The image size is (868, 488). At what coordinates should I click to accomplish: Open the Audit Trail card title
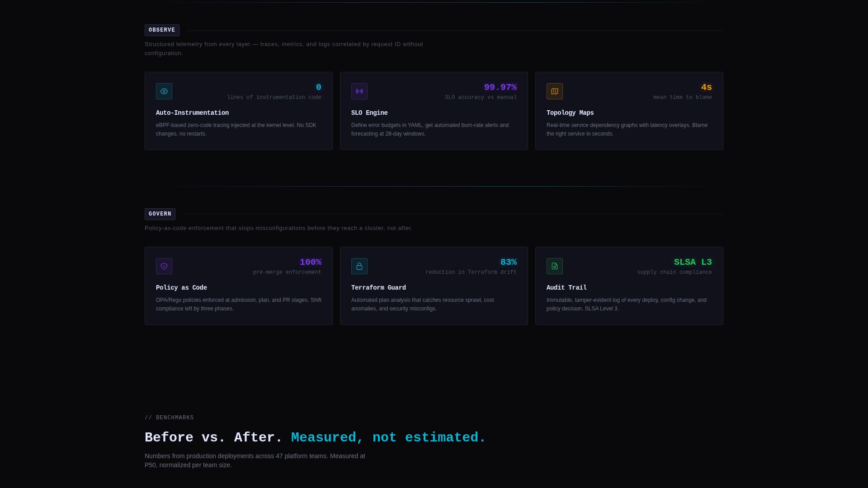coord(566,288)
